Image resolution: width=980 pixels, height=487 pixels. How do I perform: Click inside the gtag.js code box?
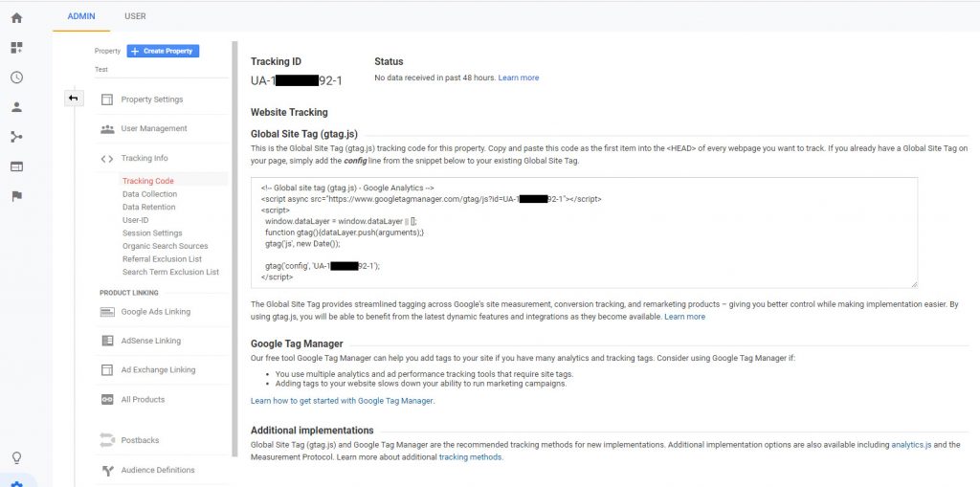coord(584,232)
